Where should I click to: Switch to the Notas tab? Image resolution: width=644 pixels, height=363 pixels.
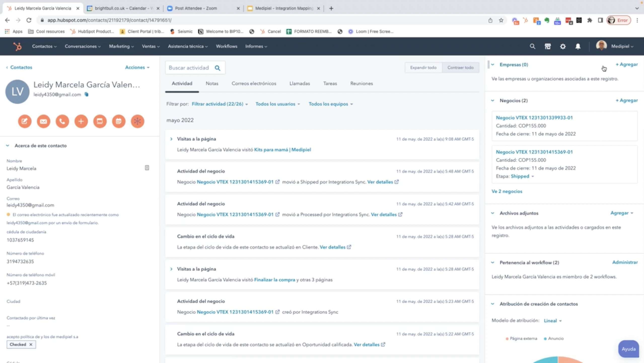(212, 83)
